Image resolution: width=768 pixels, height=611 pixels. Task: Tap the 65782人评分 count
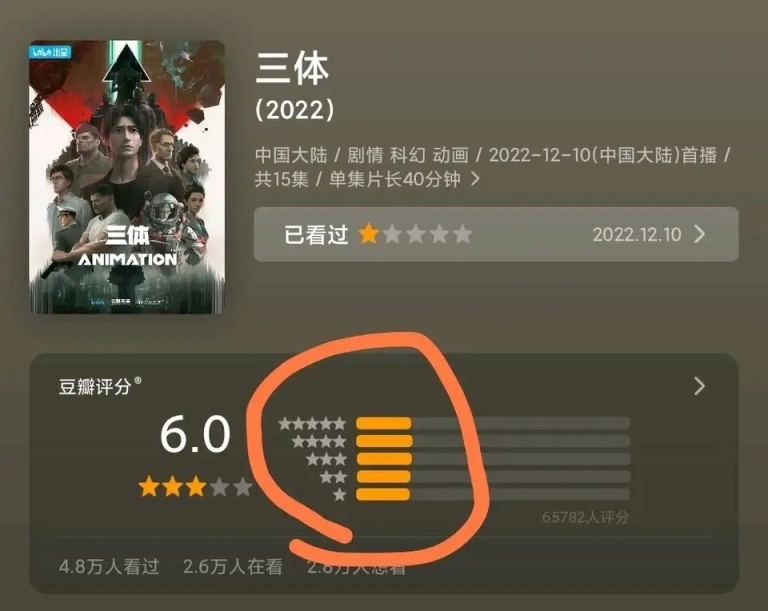(585, 517)
